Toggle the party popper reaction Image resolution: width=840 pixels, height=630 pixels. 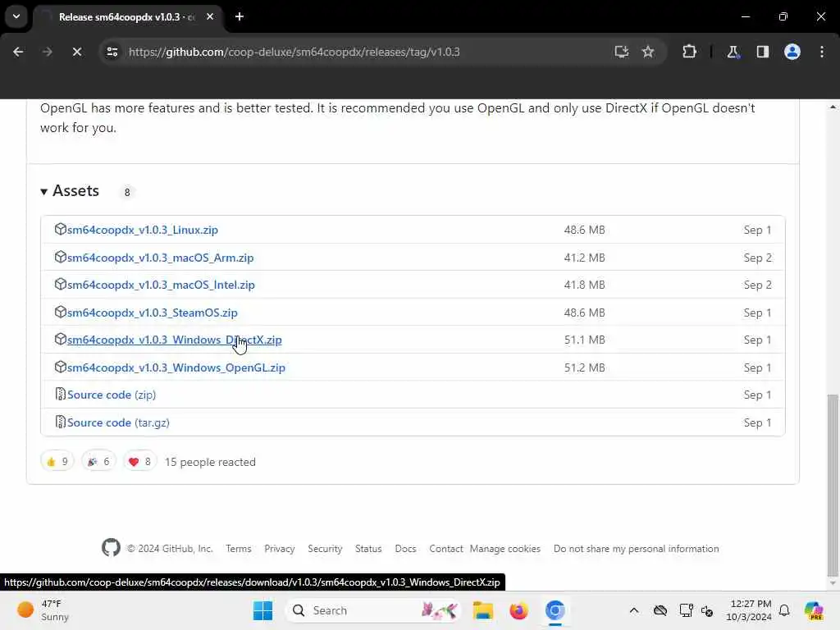click(x=98, y=462)
